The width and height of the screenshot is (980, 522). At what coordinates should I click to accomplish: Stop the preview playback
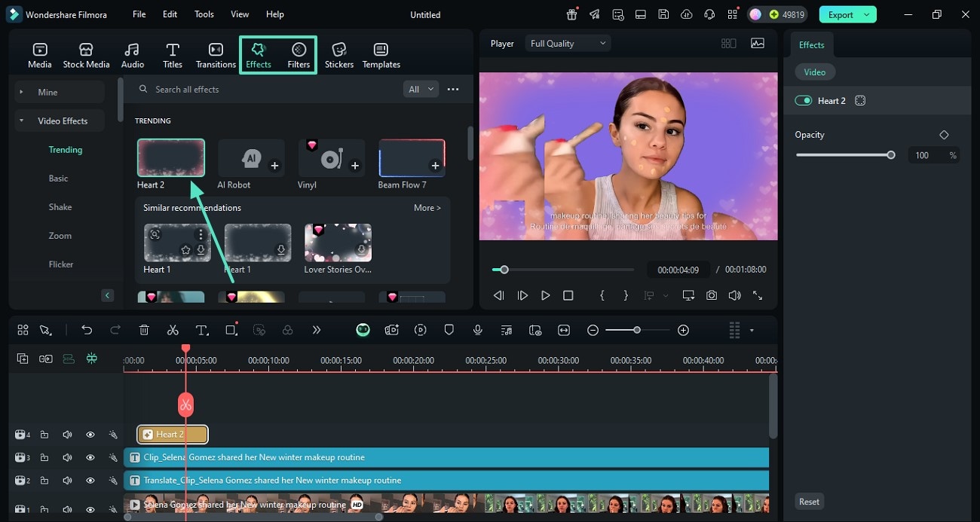coord(568,296)
